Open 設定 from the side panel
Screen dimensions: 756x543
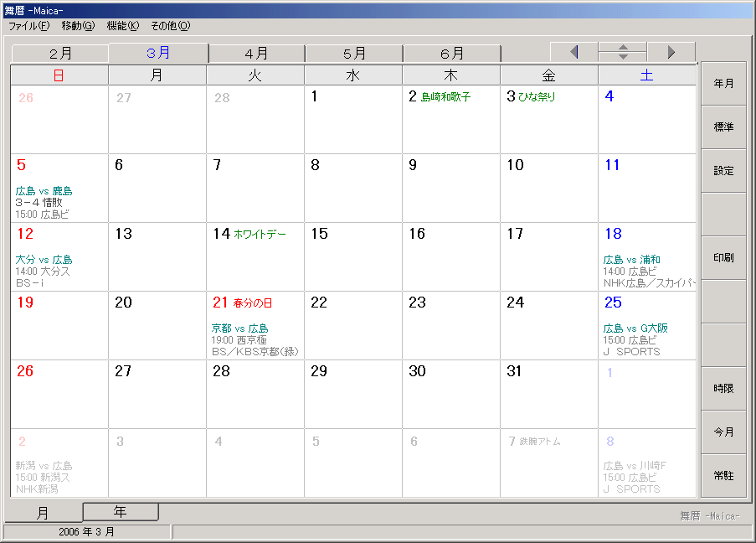click(x=723, y=171)
